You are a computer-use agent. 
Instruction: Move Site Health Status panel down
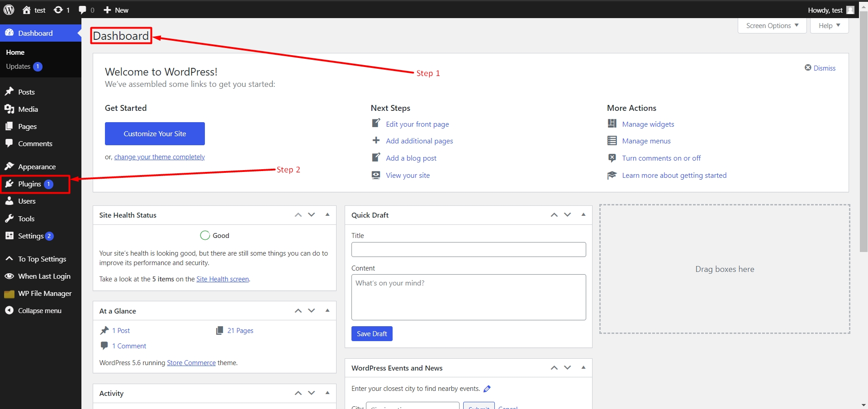pyautogui.click(x=312, y=215)
